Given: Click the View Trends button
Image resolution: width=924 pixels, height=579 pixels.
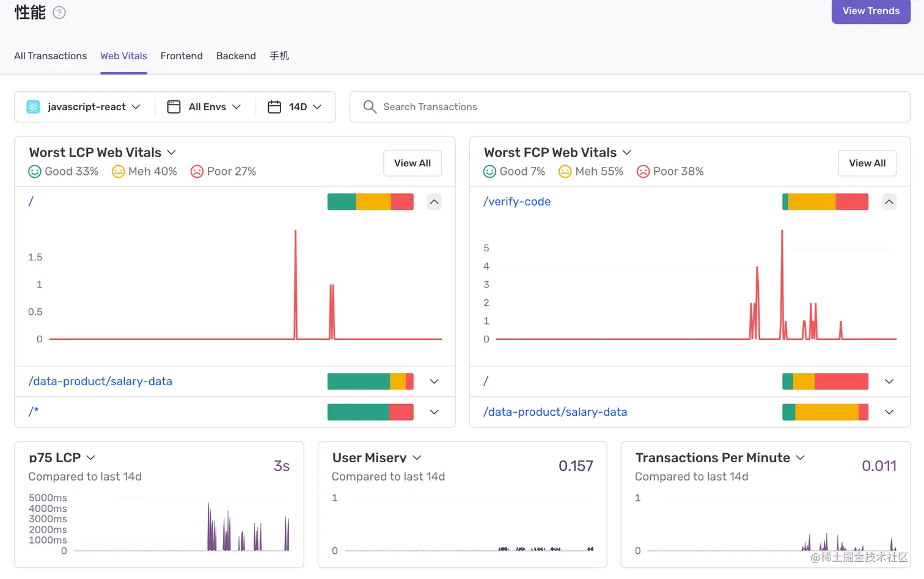Looking at the screenshot, I should click(x=871, y=11).
